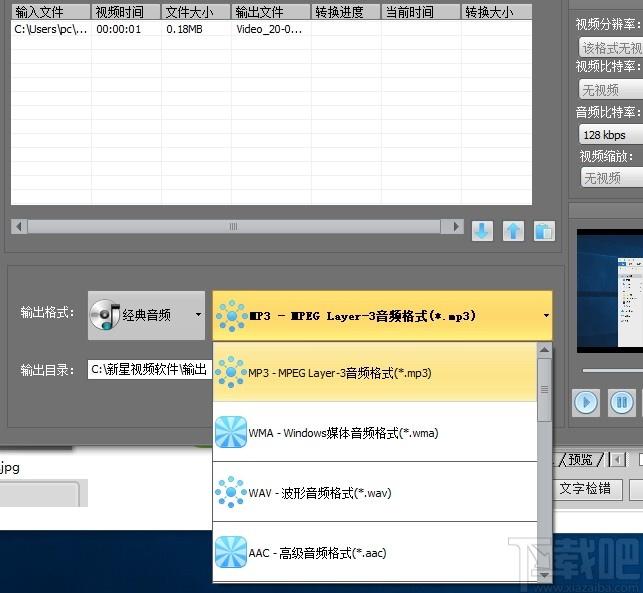Select WMA - Windows媒体音频格式 option

375,432
